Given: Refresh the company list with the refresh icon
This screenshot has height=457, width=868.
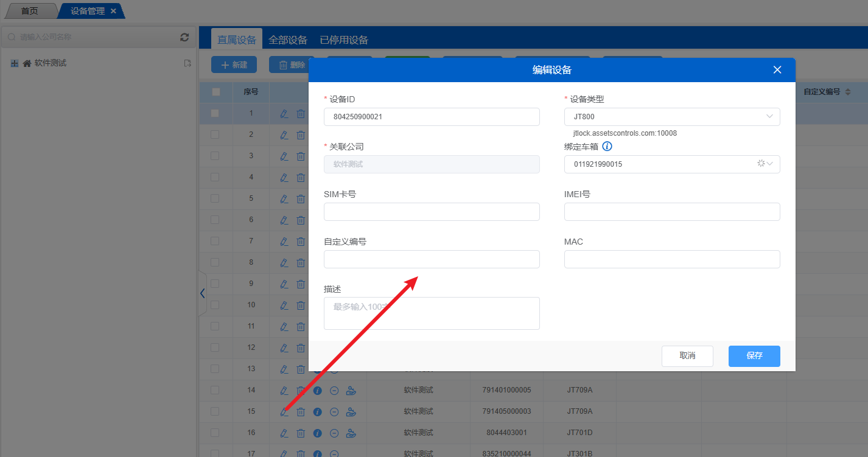Looking at the screenshot, I should (x=184, y=37).
